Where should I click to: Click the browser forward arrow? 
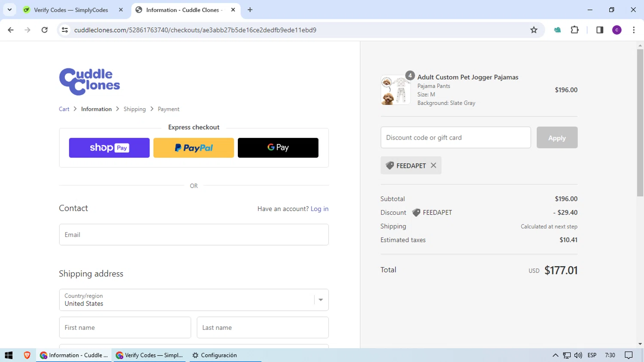[27, 30]
